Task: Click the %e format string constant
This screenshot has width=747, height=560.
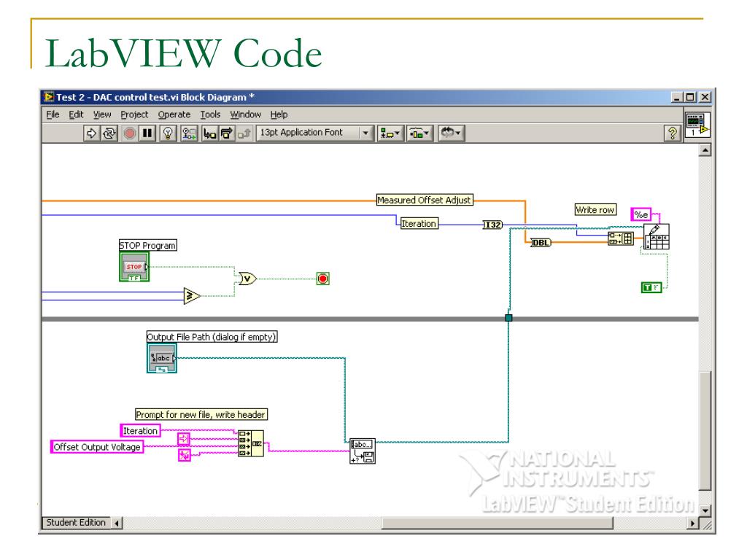Action: tap(640, 215)
